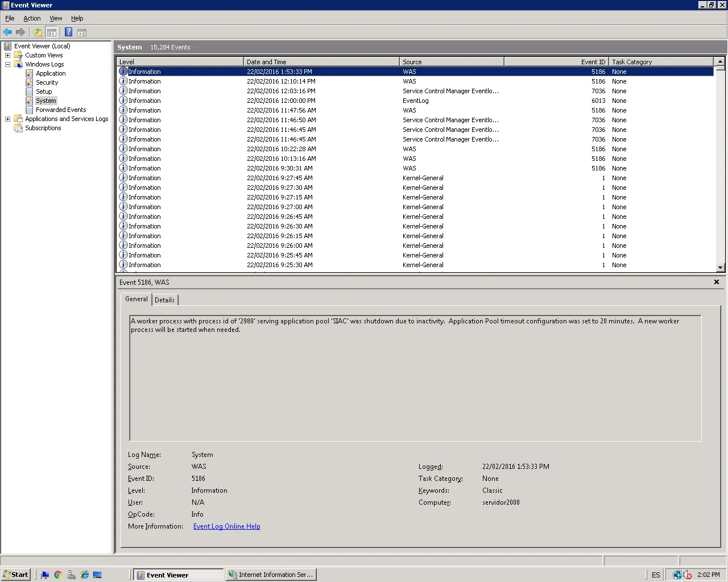The image size is (728, 582).
Task: Expand the Custom Views tree node
Action: tap(7, 55)
